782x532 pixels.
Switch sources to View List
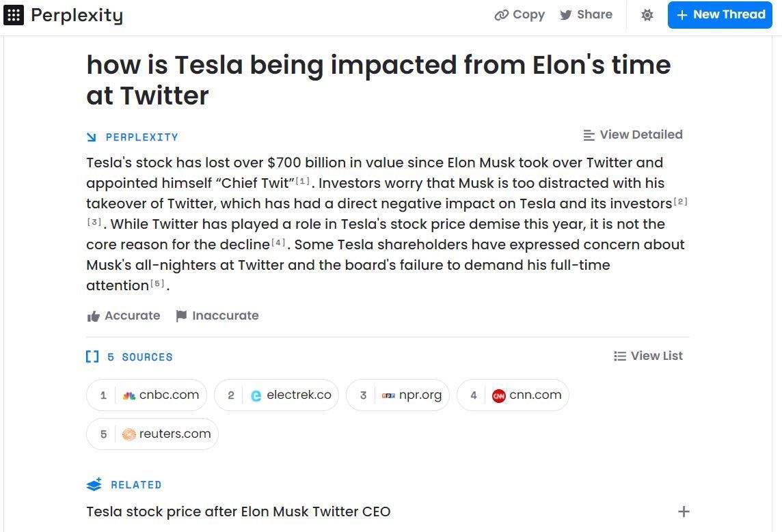click(x=648, y=356)
